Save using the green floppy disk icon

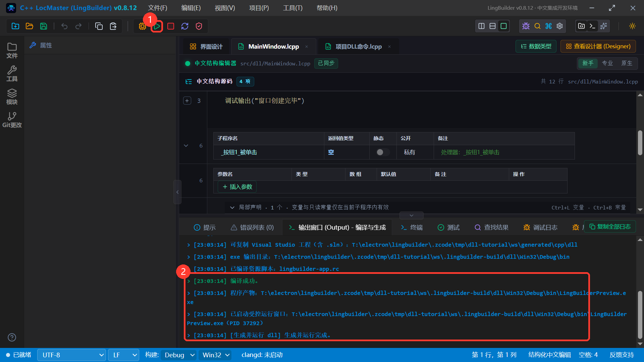click(44, 26)
